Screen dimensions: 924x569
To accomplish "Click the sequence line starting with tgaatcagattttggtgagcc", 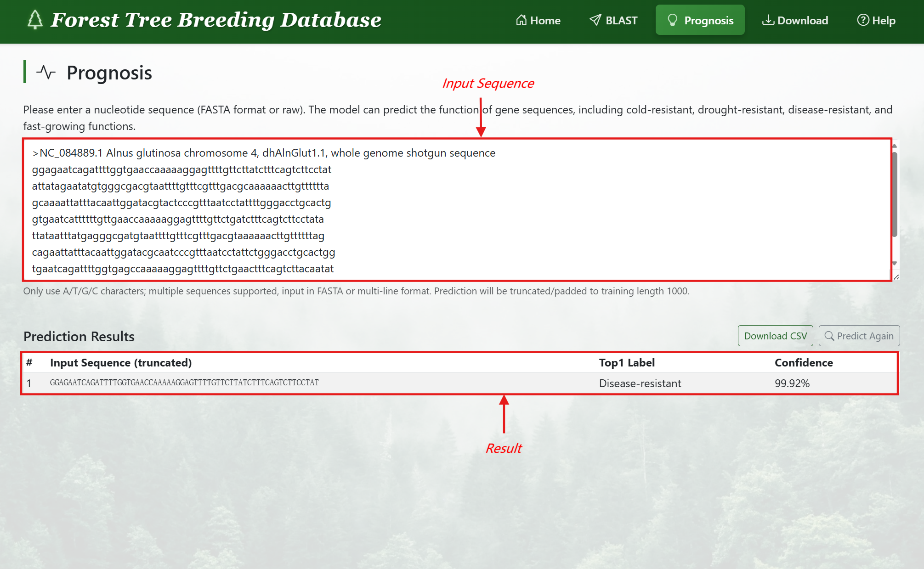I will (183, 269).
